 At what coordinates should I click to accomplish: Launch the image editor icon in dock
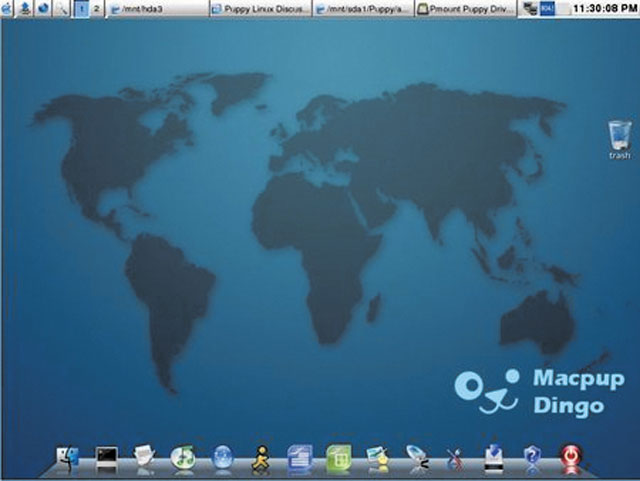pos(378,458)
